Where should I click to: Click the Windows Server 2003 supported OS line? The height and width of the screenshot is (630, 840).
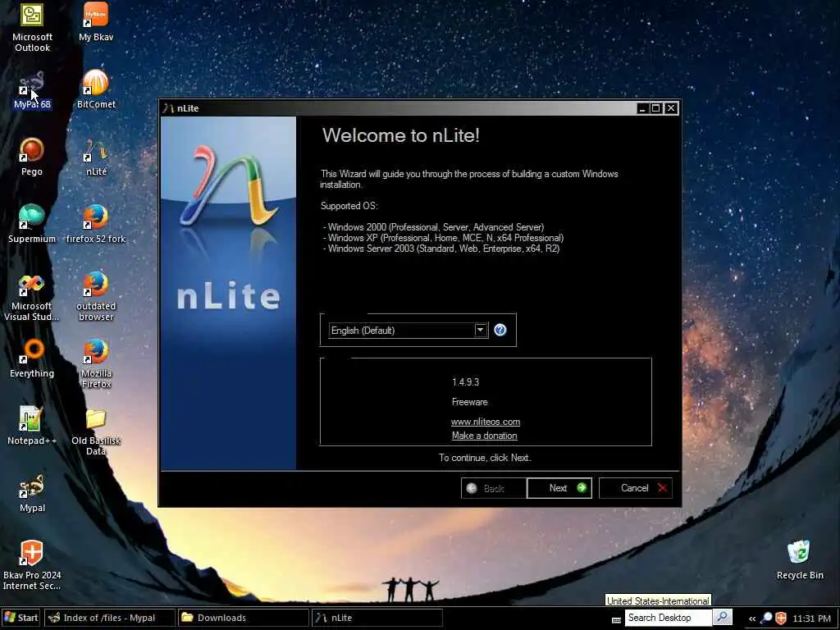click(x=441, y=249)
